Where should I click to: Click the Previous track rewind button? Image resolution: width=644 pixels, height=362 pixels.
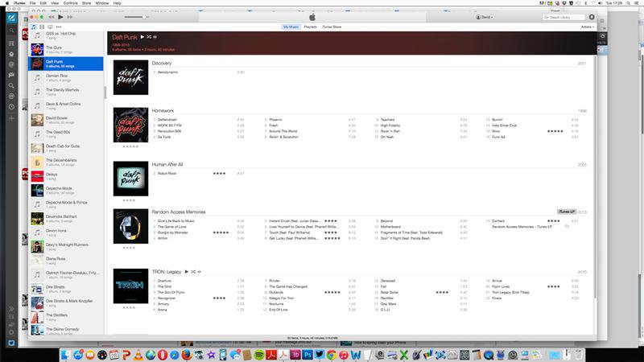click(x=52, y=17)
